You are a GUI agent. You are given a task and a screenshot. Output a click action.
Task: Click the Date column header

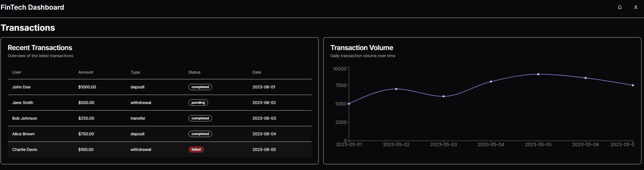click(257, 72)
